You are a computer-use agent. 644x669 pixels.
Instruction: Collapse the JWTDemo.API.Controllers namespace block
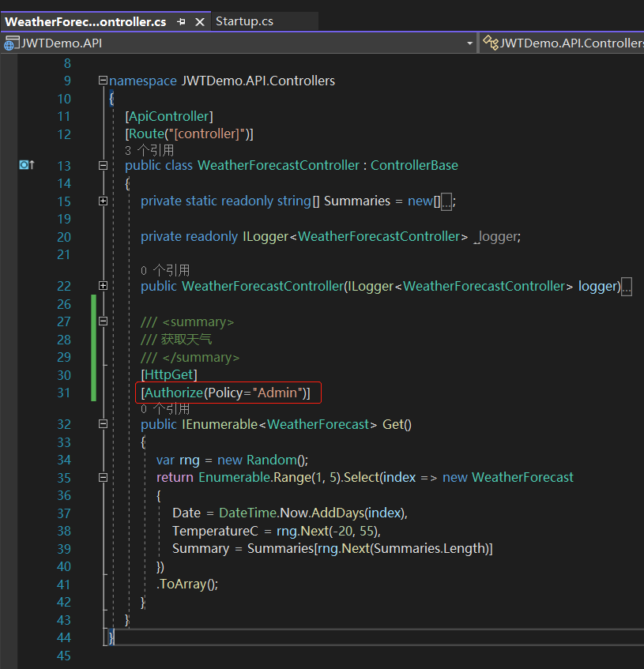pyautogui.click(x=103, y=81)
